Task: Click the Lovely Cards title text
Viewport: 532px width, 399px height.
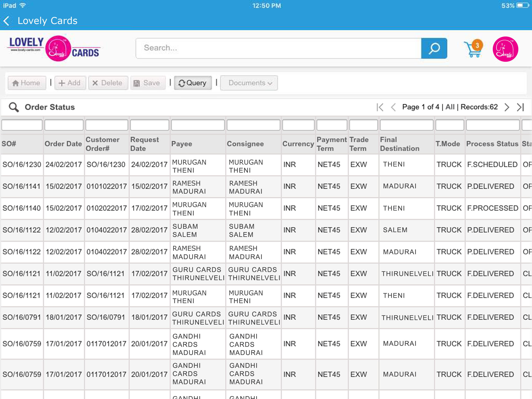Action: click(x=48, y=21)
